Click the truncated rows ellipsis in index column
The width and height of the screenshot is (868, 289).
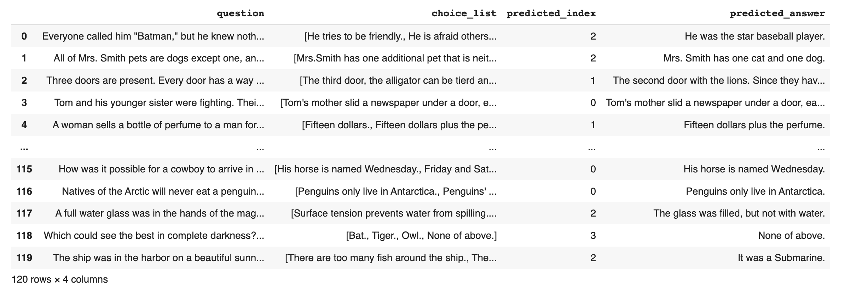(x=24, y=148)
